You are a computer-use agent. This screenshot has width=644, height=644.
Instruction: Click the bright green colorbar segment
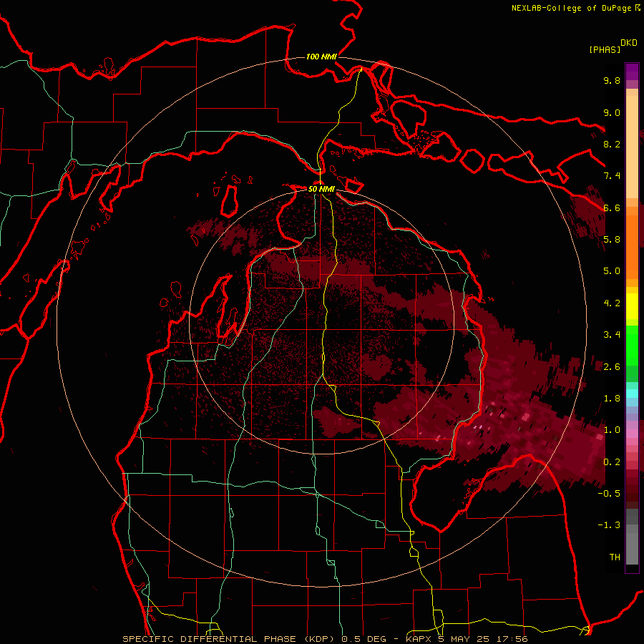(x=632, y=345)
